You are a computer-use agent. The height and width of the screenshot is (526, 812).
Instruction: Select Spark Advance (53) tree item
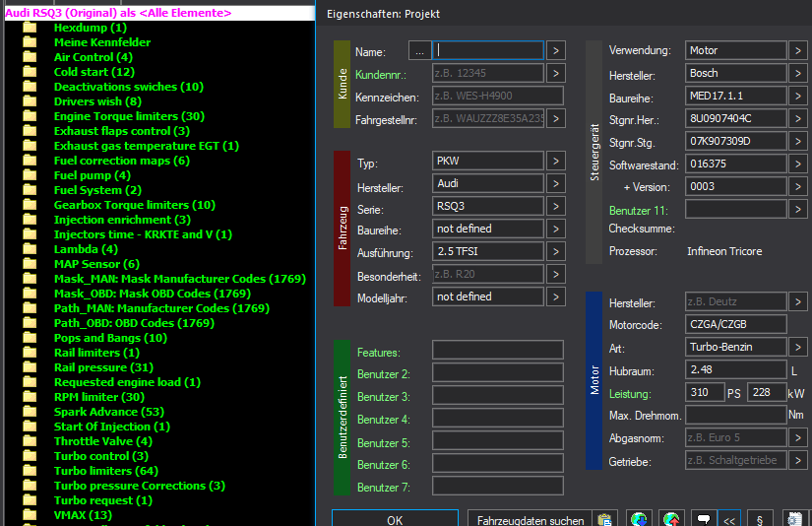(108, 412)
